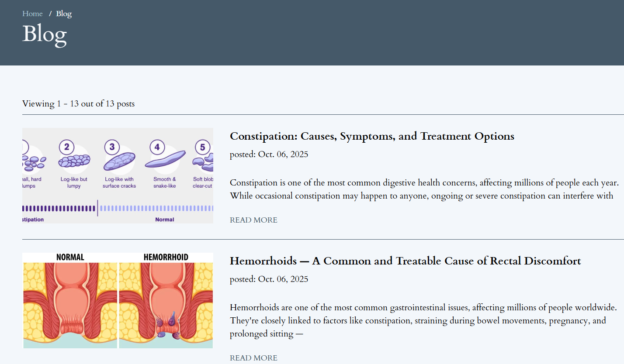Viewport: 624px width, 364px height.
Task: Click the Hemorrhoids post's posted date
Action: tap(269, 279)
